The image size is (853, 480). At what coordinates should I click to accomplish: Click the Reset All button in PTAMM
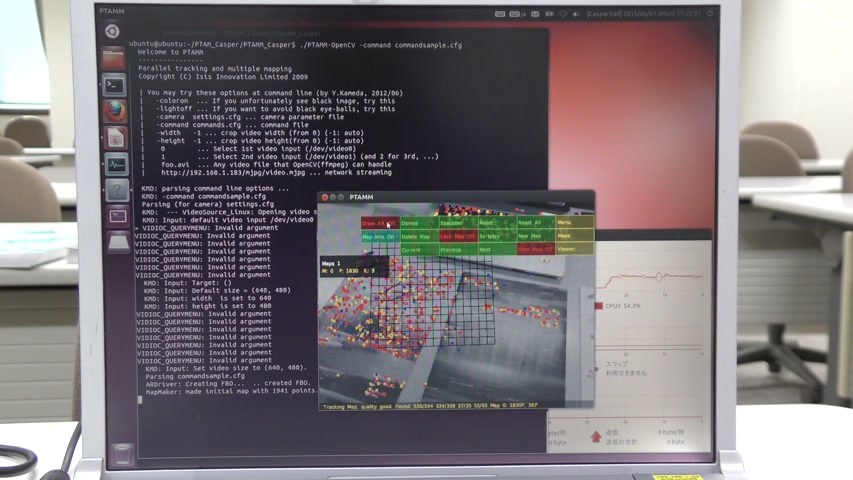tap(536, 223)
